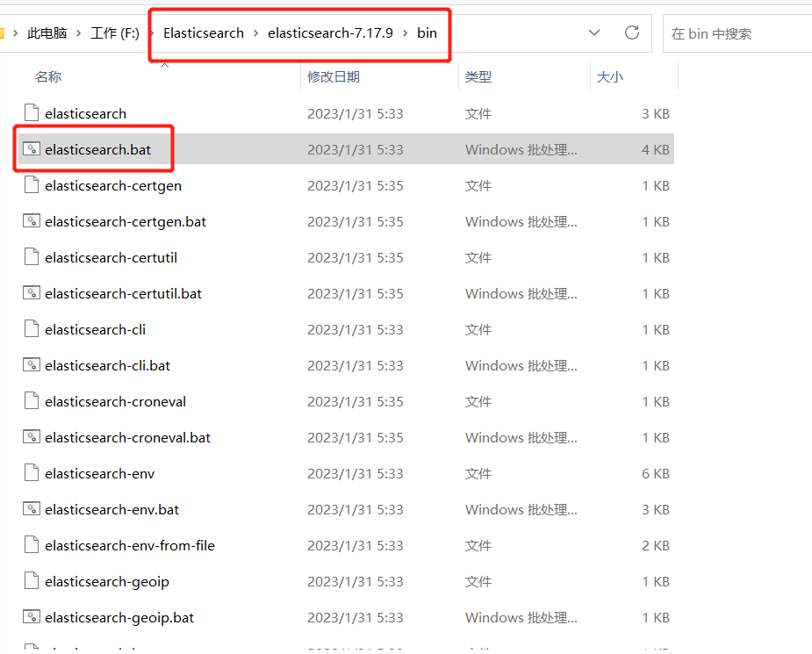Select the elasticsearch-certutil file name

[111, 257]
